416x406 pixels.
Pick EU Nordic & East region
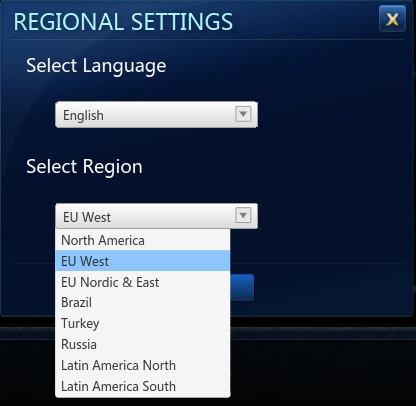[143, 282]
